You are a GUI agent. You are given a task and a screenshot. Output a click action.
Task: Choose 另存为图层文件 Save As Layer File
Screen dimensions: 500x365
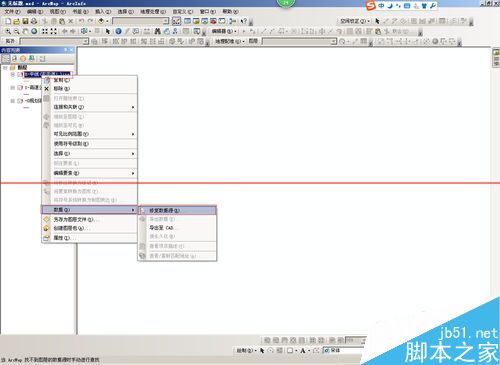pos(89,220)
